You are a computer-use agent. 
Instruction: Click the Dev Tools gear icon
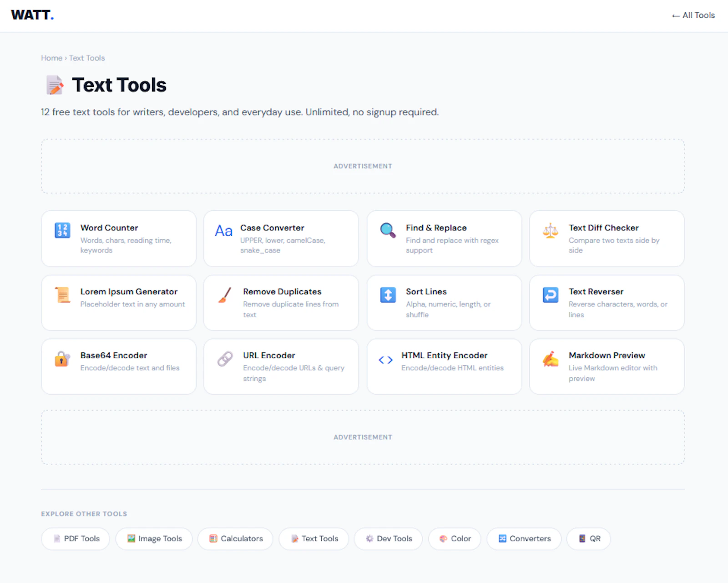[369, 539]
